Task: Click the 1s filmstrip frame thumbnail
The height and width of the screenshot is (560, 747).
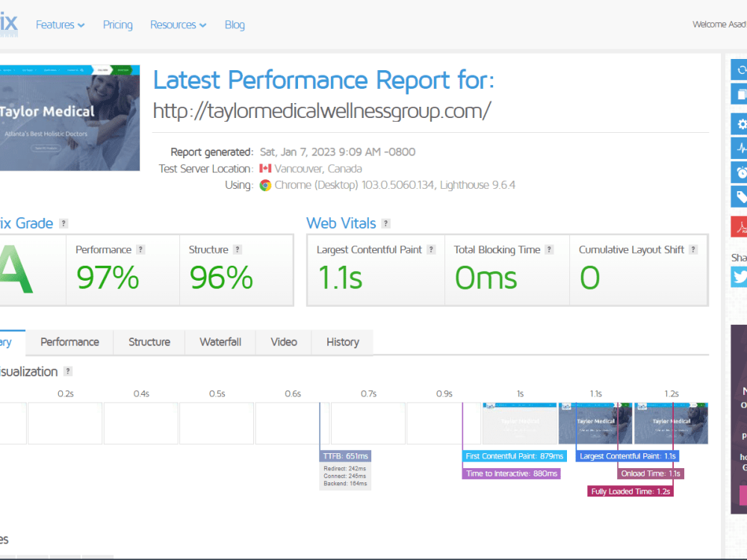Action: (520, 424)
